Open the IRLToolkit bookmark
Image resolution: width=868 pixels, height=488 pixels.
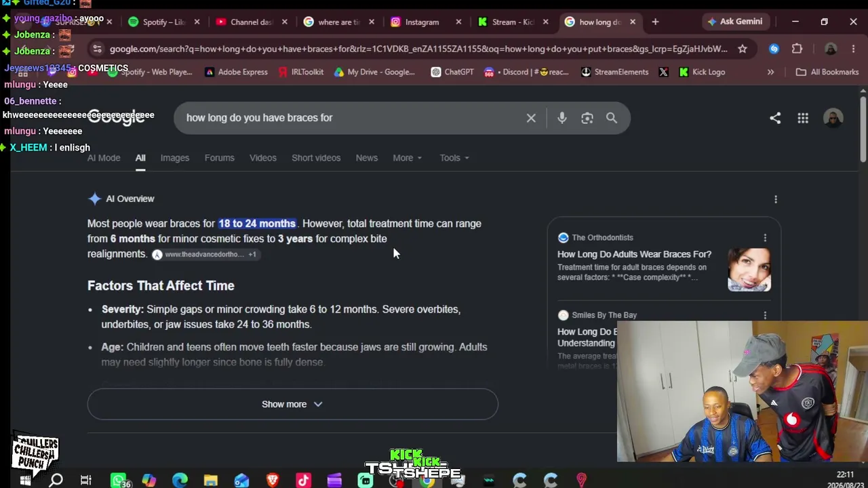(x=300, y=72)
